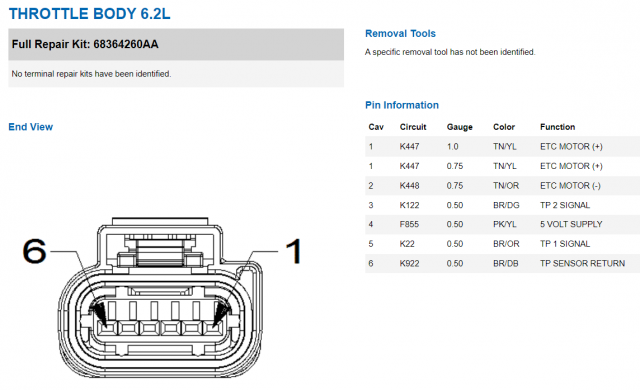Select the Circuit column header
The image size is (640, 390).
pyautogui.click(x=413, y=127)
